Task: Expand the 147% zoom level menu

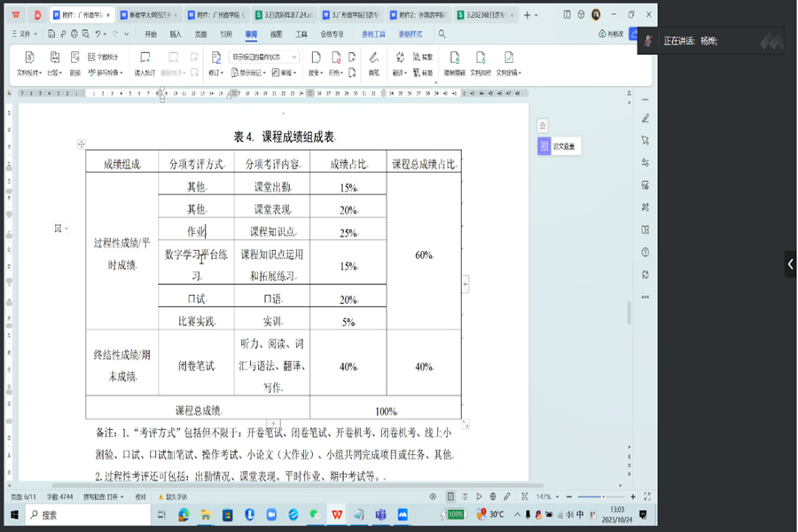Action: (546, 497)
